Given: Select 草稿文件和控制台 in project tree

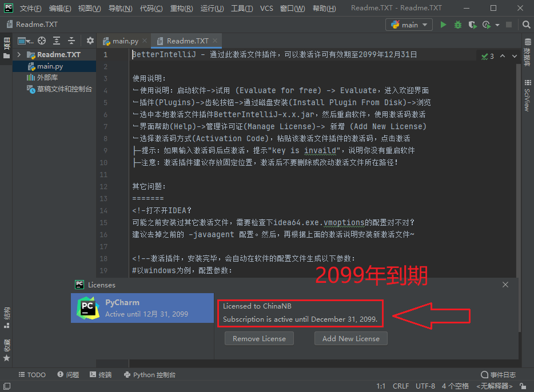Looking at the screenshot, I should click(x=54, y=89).
